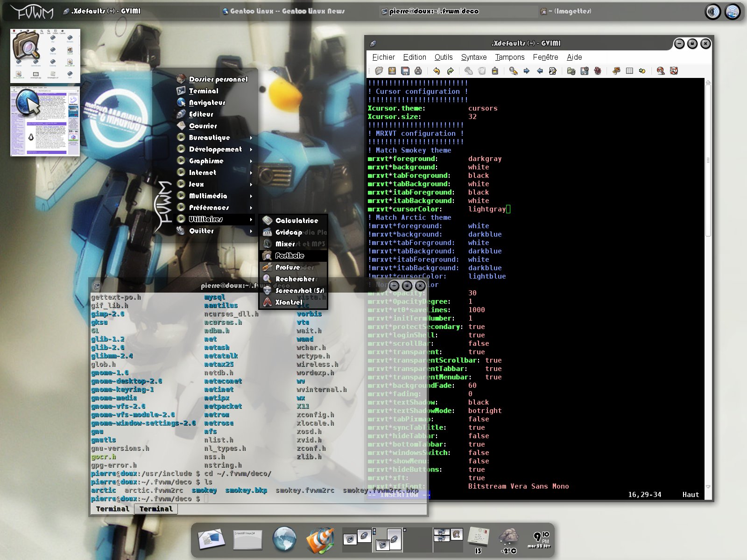Click the Save session icon in GVim toolbar
Image resolution: width=747 pixels, height=560 pixels.
[x=585, y=71]
